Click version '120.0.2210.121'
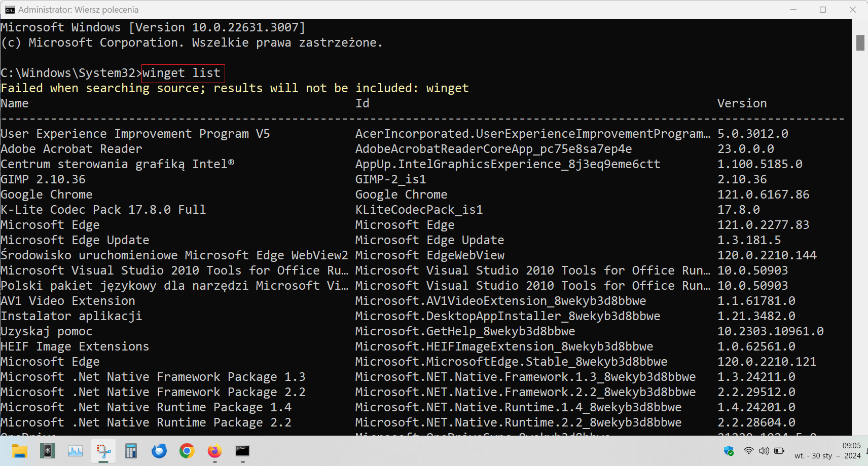 pos(767,362)
